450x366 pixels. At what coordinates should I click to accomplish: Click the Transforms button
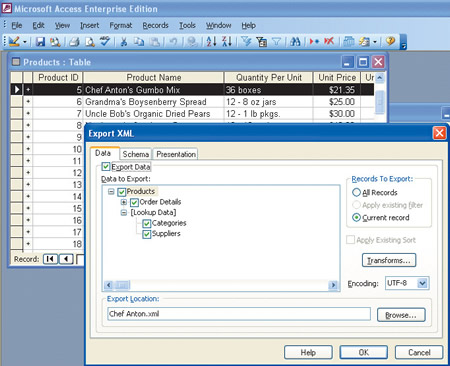click(389, 260)
